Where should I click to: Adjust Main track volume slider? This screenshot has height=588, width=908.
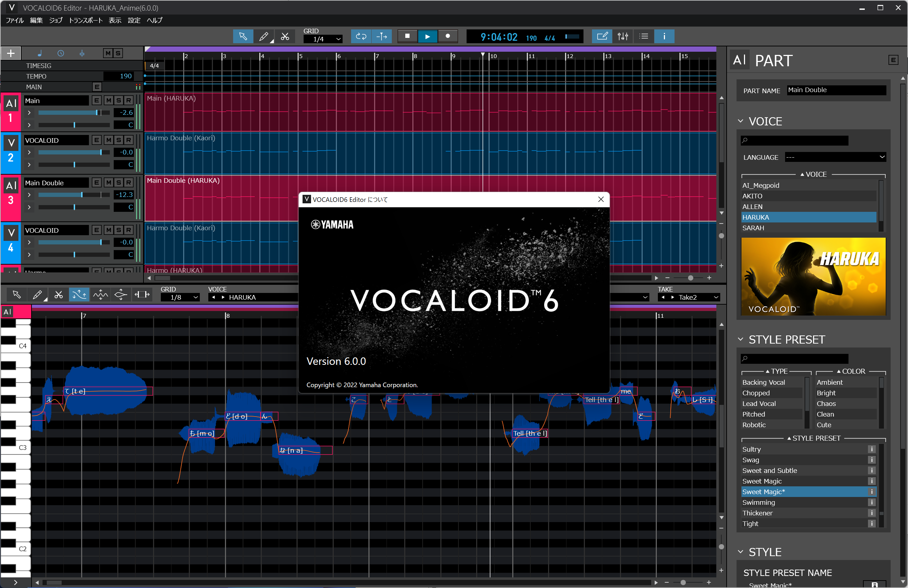pos(74,113)
